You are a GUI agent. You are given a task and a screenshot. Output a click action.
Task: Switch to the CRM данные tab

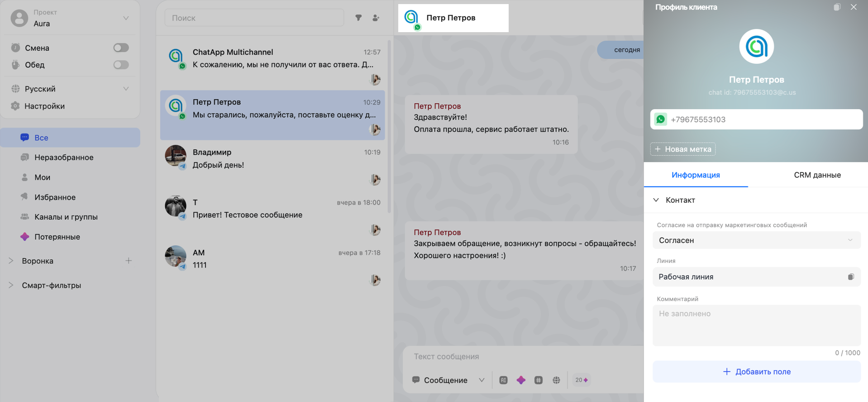817,175
